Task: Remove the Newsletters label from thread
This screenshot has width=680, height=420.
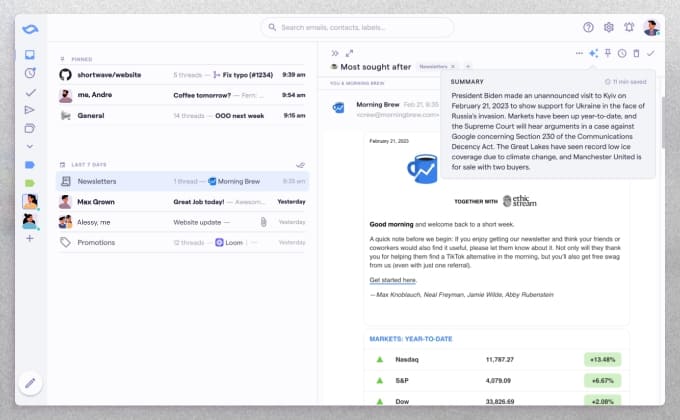Action: (453, 66)
